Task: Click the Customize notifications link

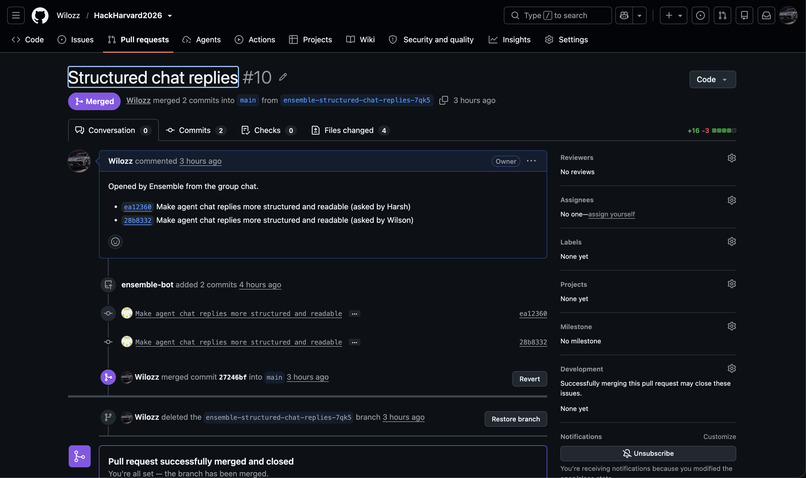Action: (x=720, y=436)
